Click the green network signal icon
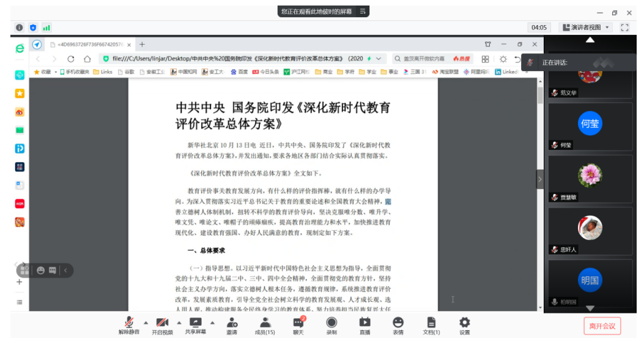Screen dimensions: 644x338 [x=46, y=28]
